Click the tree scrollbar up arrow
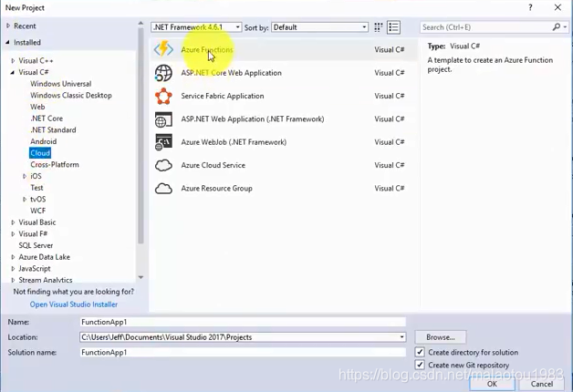This screenshot has width=573, height=392. click(141, 24)
